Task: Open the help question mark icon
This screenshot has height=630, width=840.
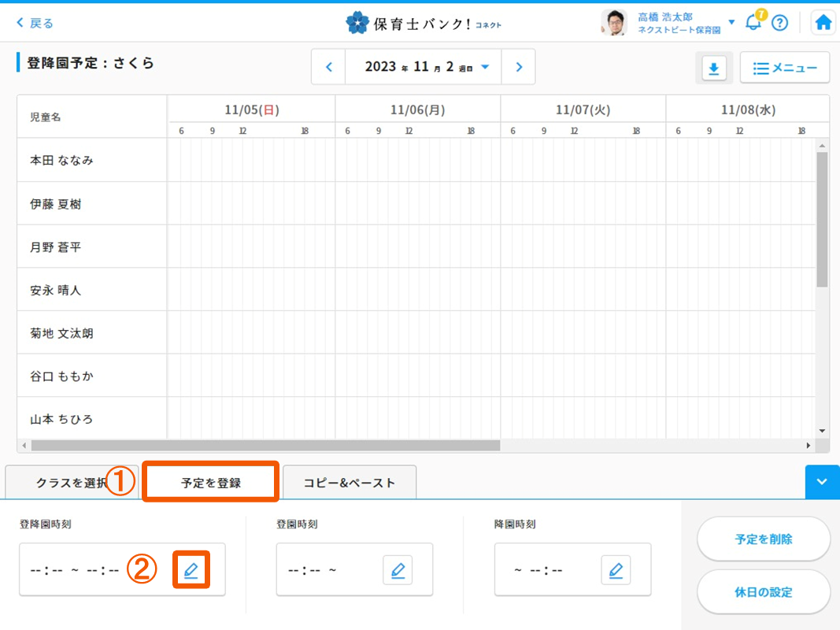Action: 779,23
